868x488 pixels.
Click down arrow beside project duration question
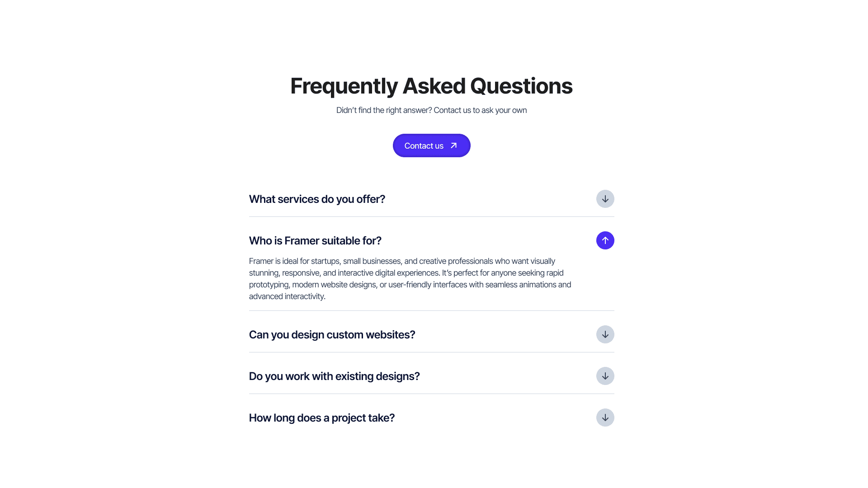tap(605, 418)
